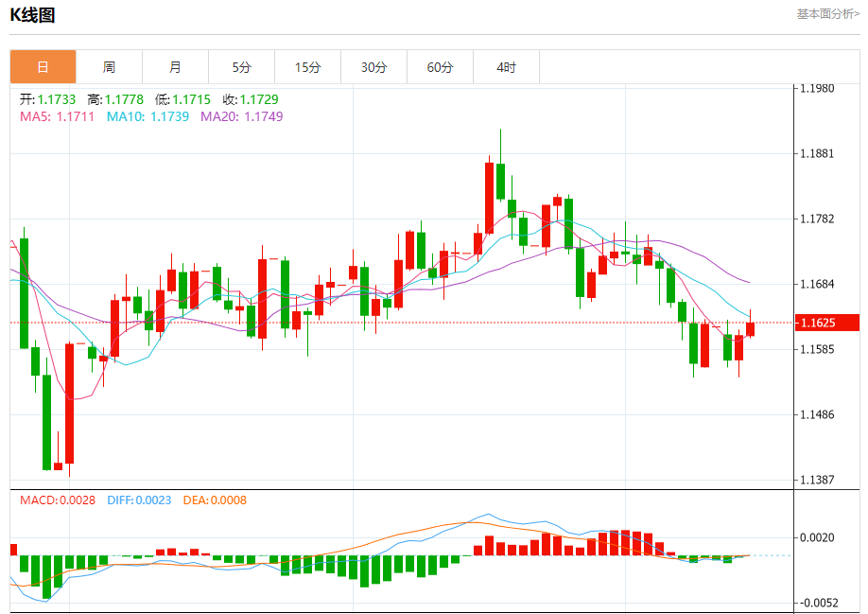
Task: Click the MA10: 1.1739 indicator label
Action: (148, 116)
